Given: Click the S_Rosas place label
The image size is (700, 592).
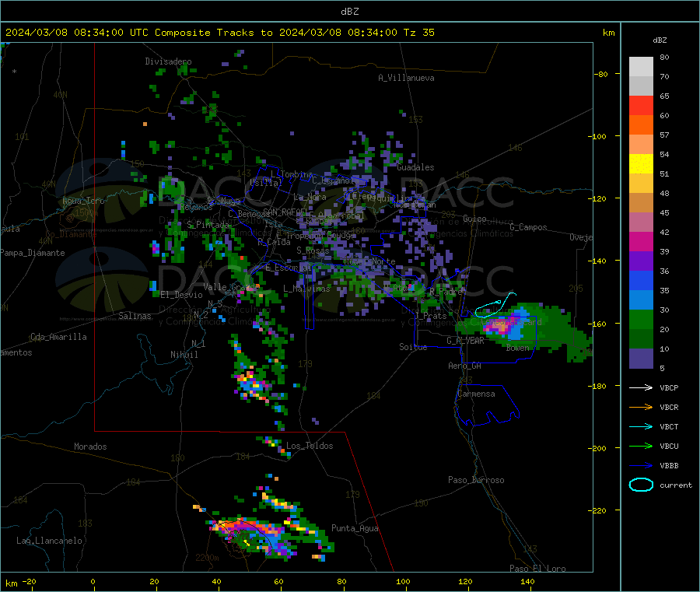Looking at the screenshot, I should [x=313, y=250].
